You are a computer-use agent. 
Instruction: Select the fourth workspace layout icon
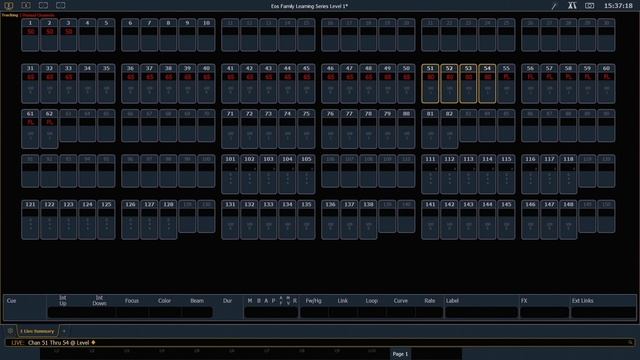coord(60,5)
